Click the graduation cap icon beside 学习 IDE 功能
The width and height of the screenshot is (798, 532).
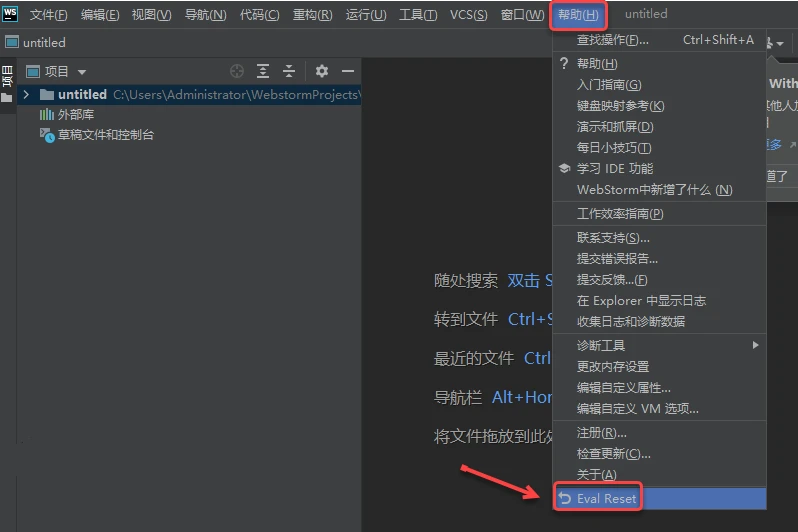coord(564,168)
